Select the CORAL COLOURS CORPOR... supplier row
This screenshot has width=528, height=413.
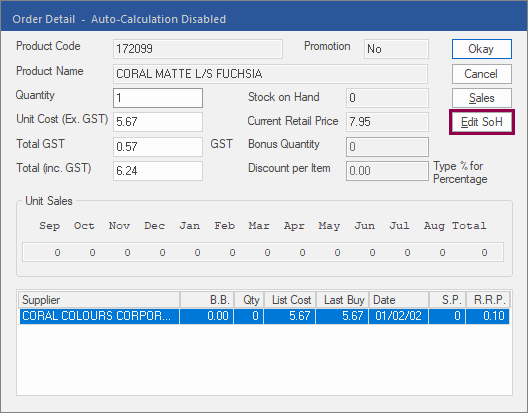click(264, 316)
